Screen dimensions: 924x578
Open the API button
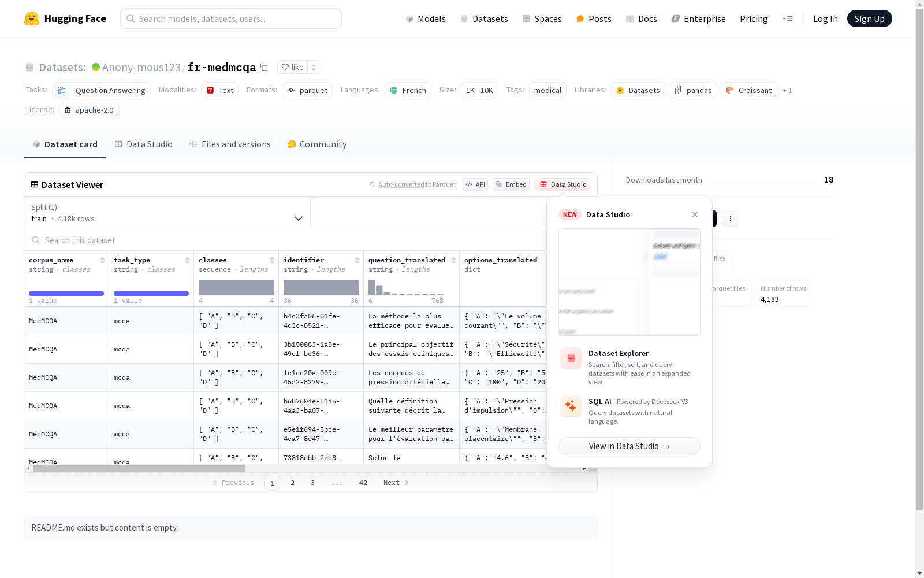coord(475,184)
